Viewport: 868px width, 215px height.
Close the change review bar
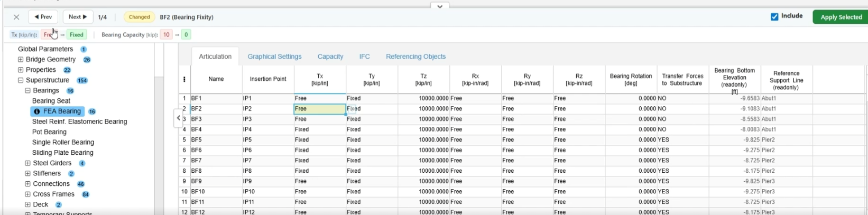[16, 17]
